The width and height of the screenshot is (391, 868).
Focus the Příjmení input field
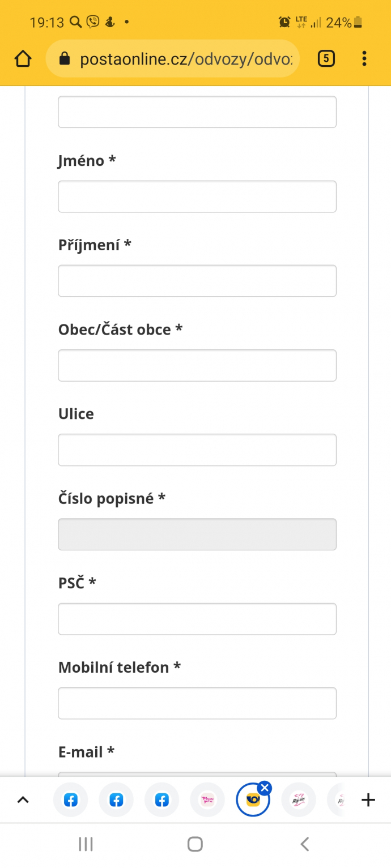click(197, 281)
